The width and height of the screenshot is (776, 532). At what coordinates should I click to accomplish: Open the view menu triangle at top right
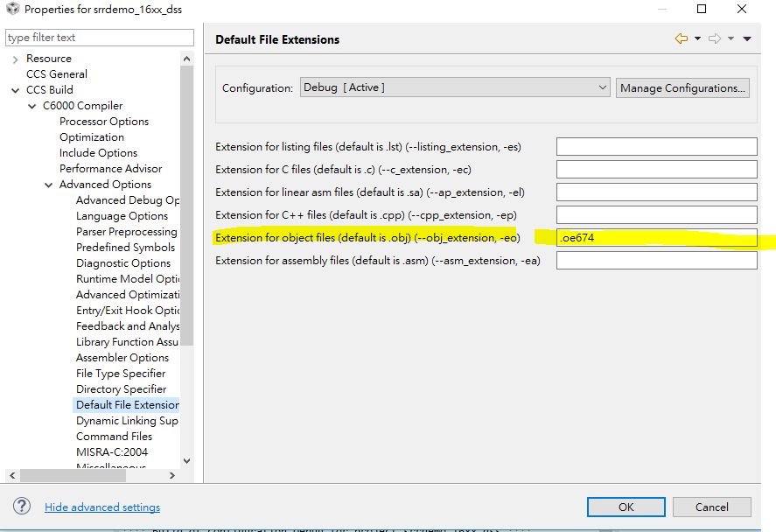pos(746,38)
